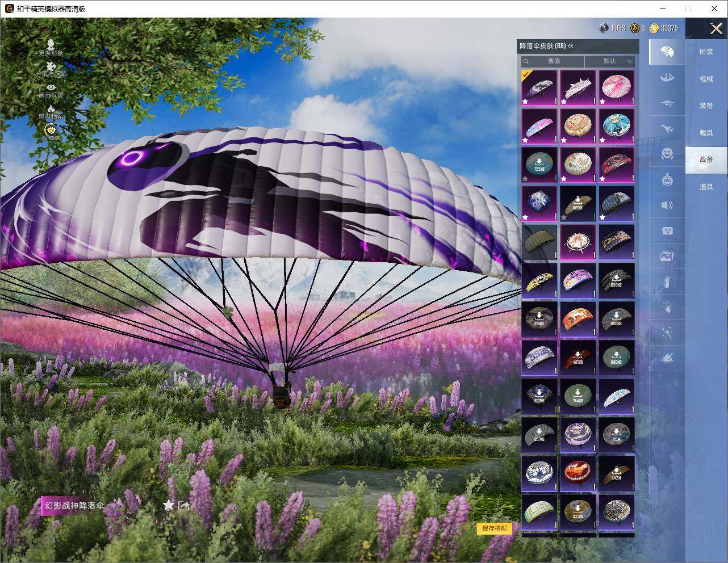This screenshot has height=563, width=728.
Task: Switch to the 枪械 tab
Action: tap(706, 79)
